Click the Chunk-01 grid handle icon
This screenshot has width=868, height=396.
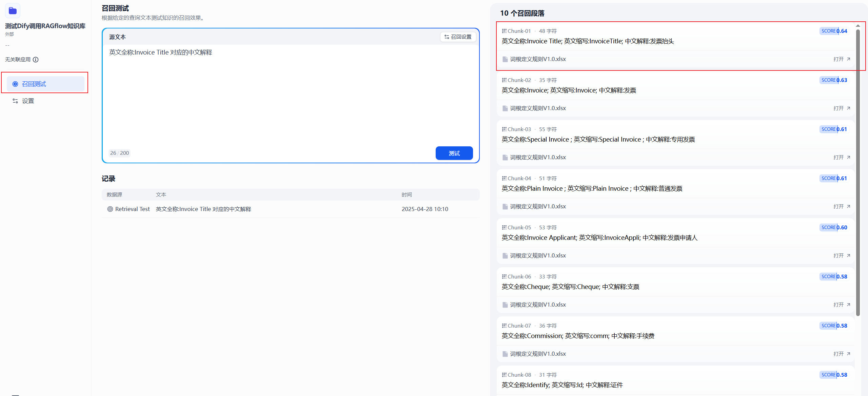504,31
